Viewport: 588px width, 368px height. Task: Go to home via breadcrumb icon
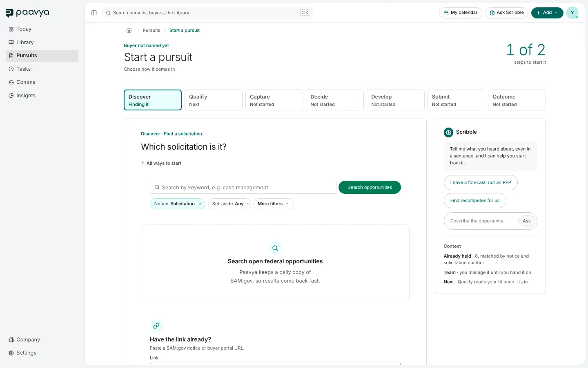point(129,30)
